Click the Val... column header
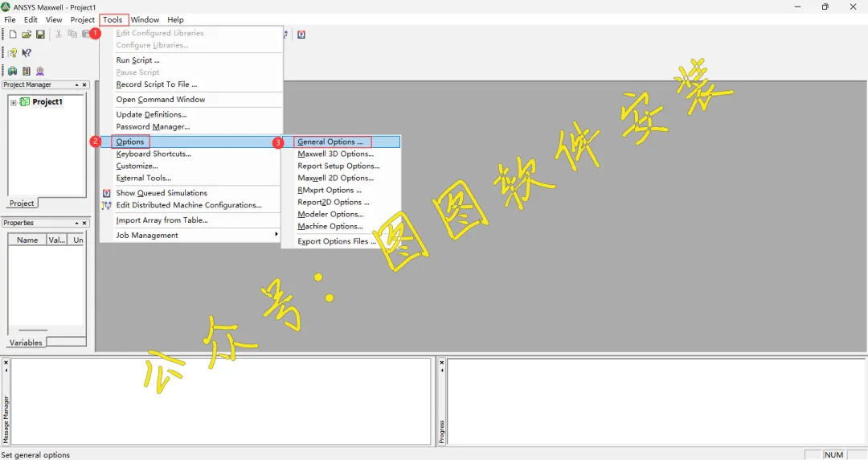The width and height of the screenshot is (868, 460). click(57, 240)
